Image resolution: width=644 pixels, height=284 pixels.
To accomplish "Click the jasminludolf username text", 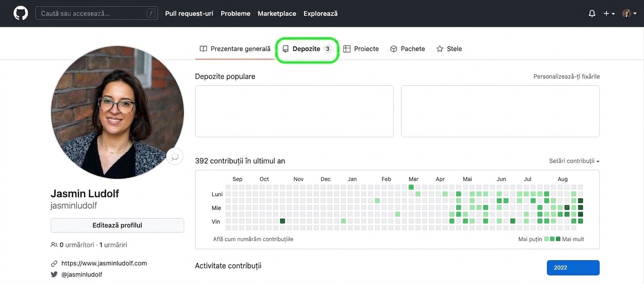I will [x=73, y=206].
